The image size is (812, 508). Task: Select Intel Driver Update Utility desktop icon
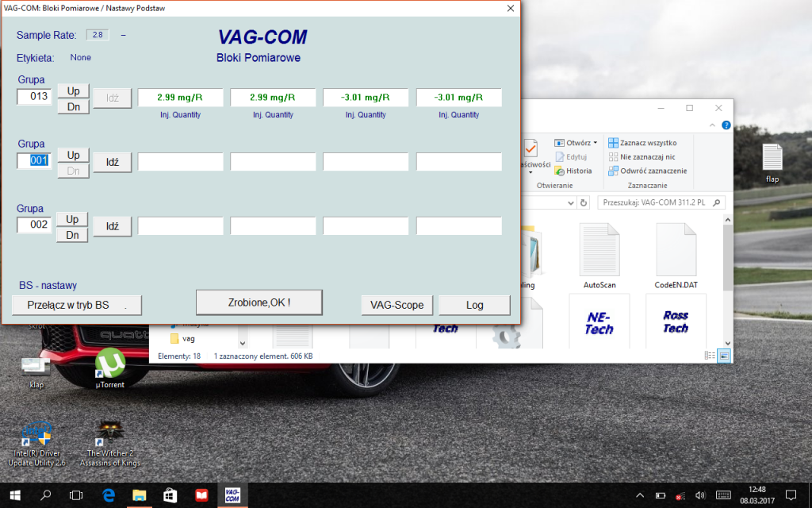pos(36,444)
